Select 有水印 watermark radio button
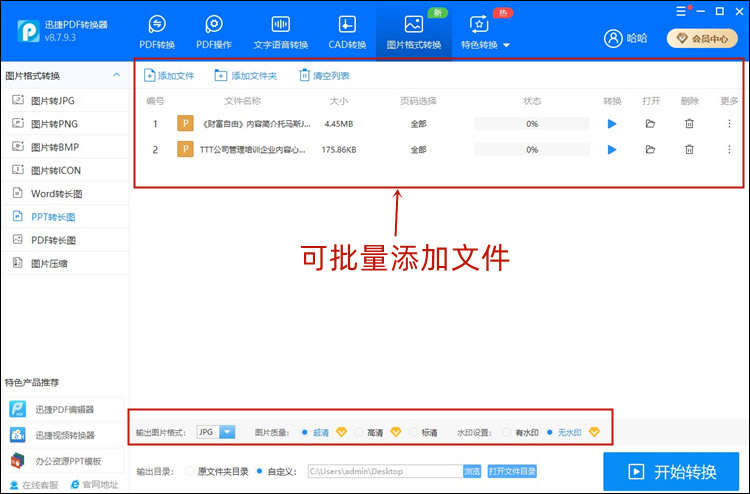 click(x=507, y=432)
